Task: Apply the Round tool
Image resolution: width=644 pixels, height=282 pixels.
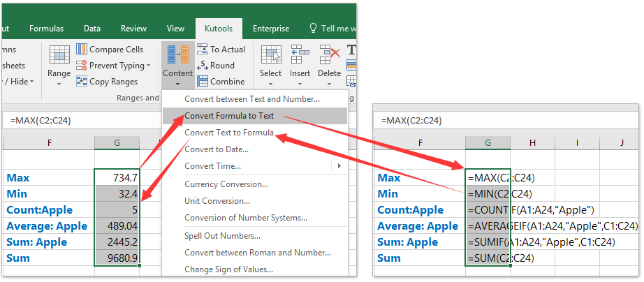Action: [x=216, y=66]
